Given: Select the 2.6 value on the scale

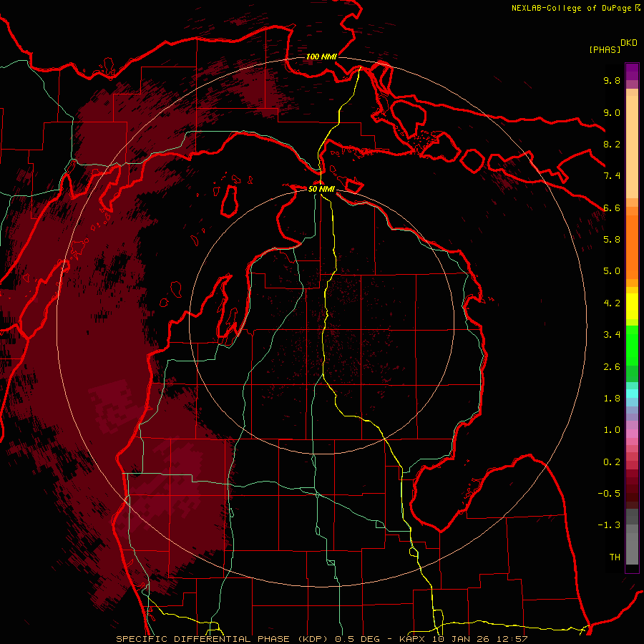Looking at the screenshot, I should point(612,367).
